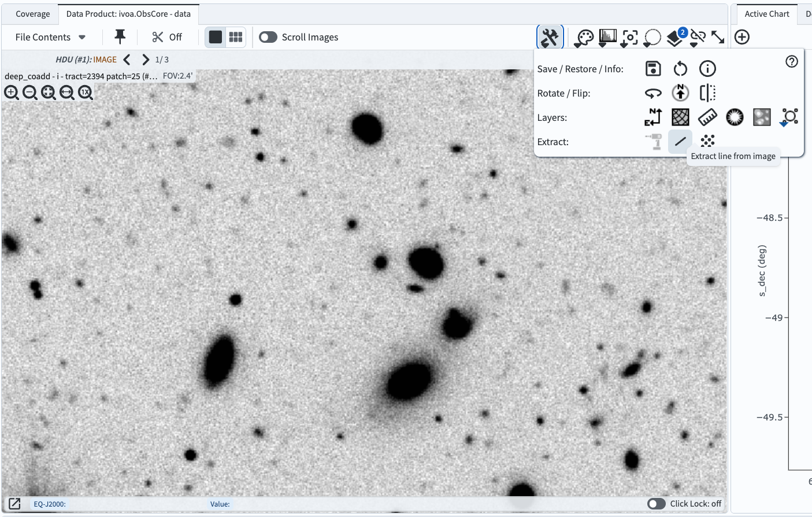Open the layers manager icon

674,38
